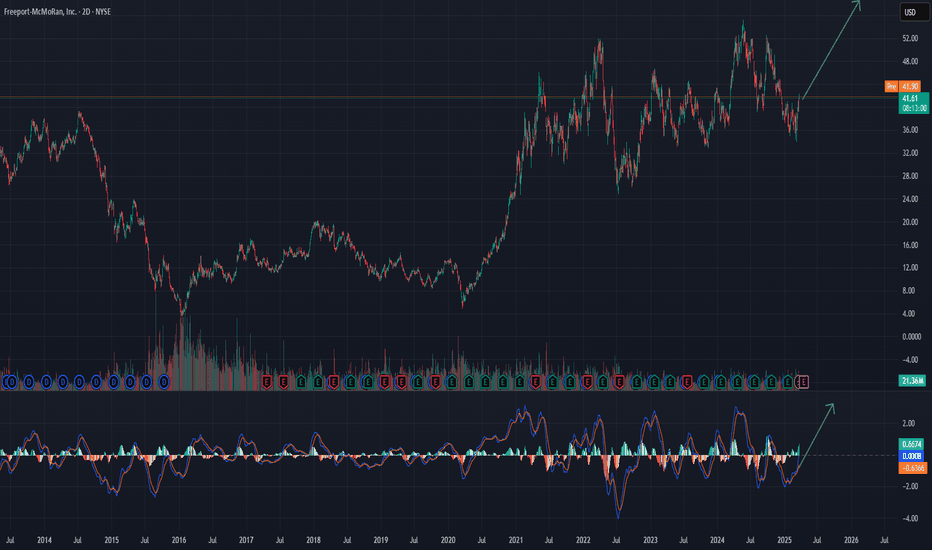Screen dimensions: 932x550
Task: Click the orange Pre market label
Action: coord(891,87)
